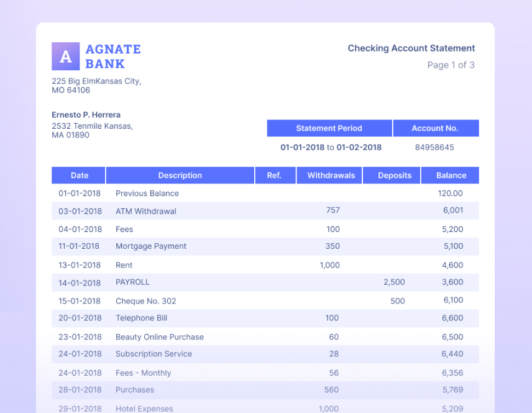Click the AGNATE BANK title text
532x413 pixels.
click(113, 57)
